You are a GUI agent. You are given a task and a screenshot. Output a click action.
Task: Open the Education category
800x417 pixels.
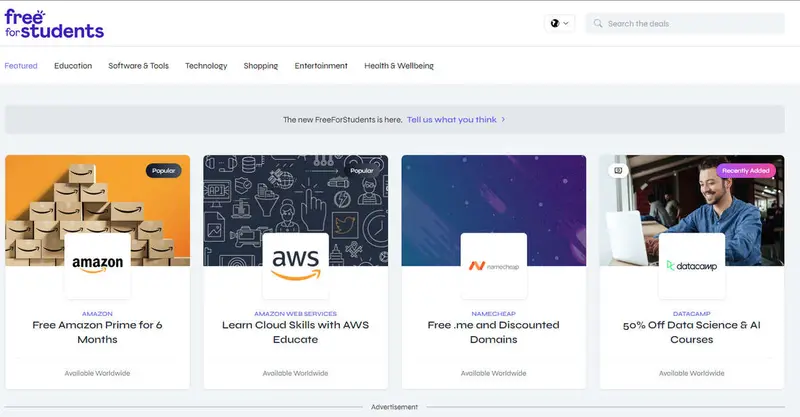[x=73, y=66]
